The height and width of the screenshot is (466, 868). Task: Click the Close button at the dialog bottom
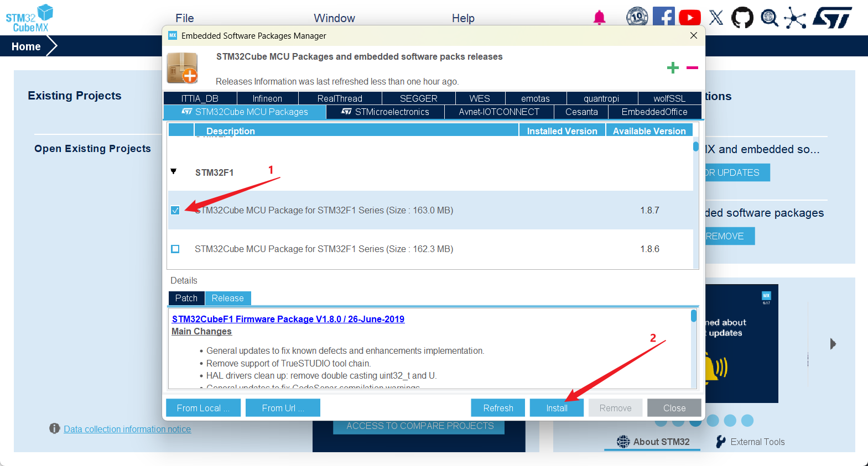coord(674,408)
